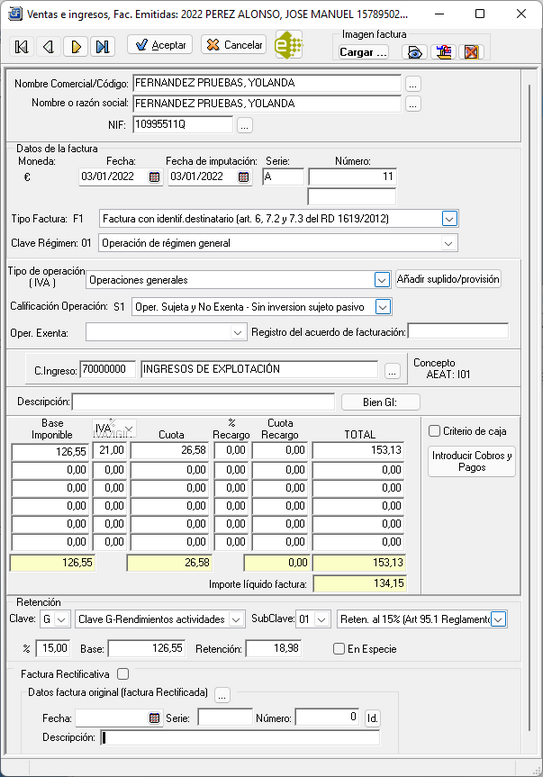Browse Nombre Comercial/Código lookup button
This screenshot has width=543, height=777.
point(413,84)
